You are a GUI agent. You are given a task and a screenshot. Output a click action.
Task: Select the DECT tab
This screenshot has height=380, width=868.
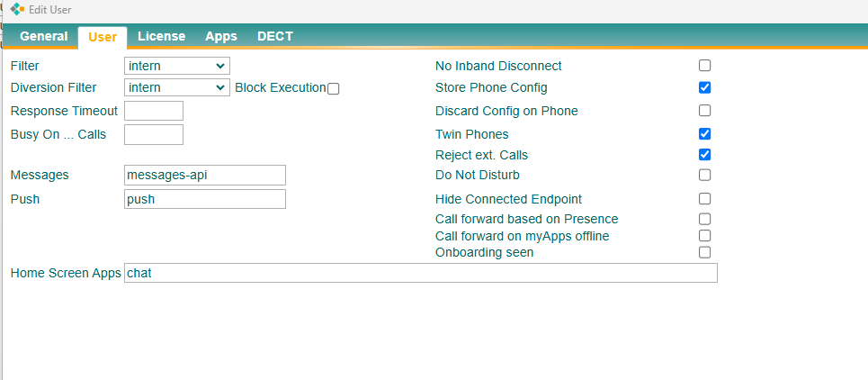[275, 37]
